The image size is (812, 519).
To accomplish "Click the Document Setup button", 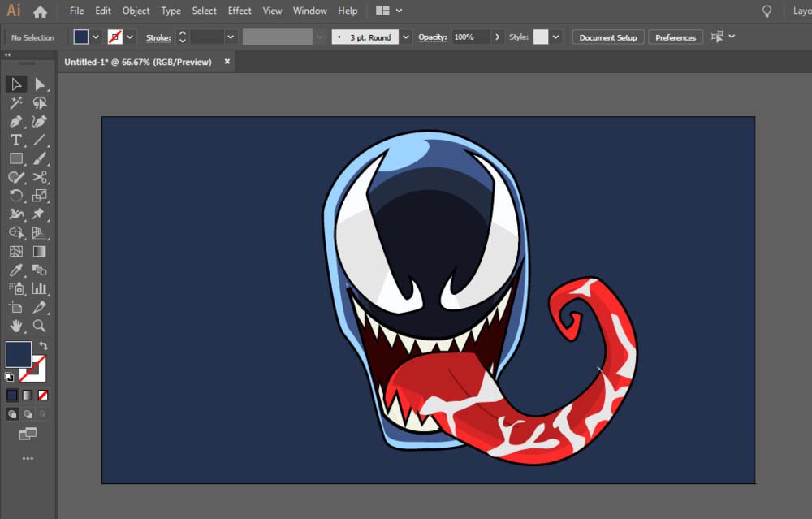I will tap(608, 37).
